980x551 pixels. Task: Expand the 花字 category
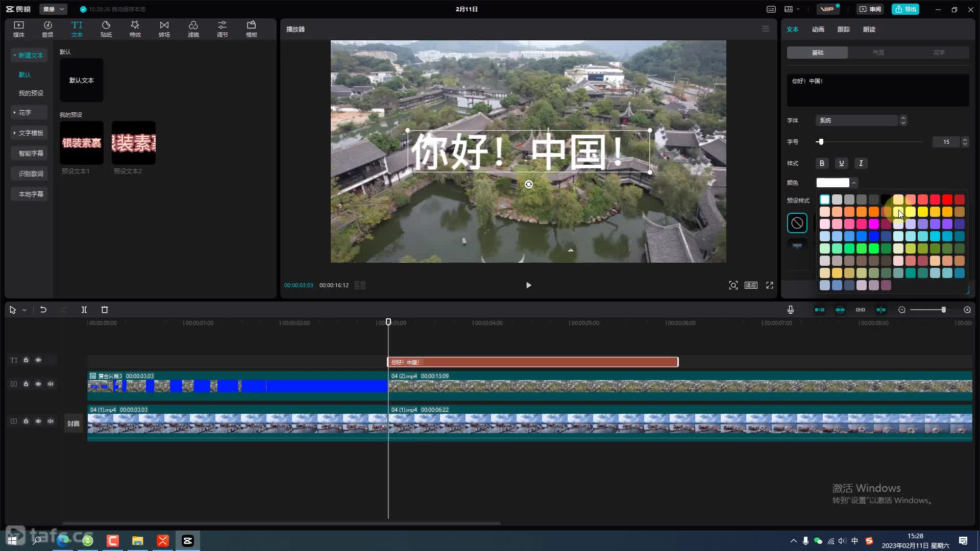pos(29,112)
